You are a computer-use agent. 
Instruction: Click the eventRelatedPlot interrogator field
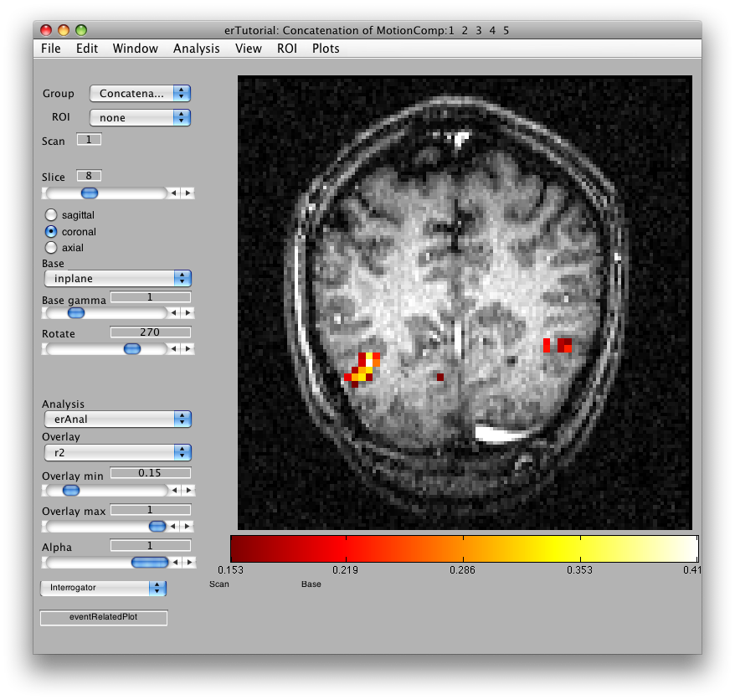click(x=104, y=617)
